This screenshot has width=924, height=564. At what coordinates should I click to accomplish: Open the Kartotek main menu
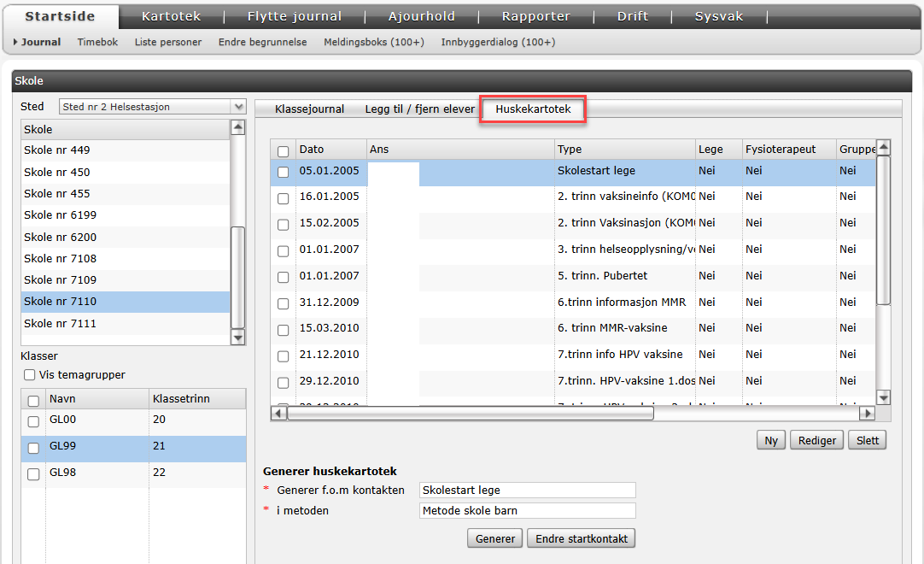172,16
